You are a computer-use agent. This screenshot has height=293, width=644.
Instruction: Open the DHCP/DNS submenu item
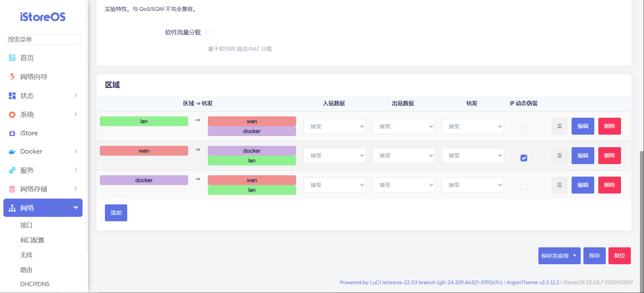pyautogui.click(x=35, y=284)
